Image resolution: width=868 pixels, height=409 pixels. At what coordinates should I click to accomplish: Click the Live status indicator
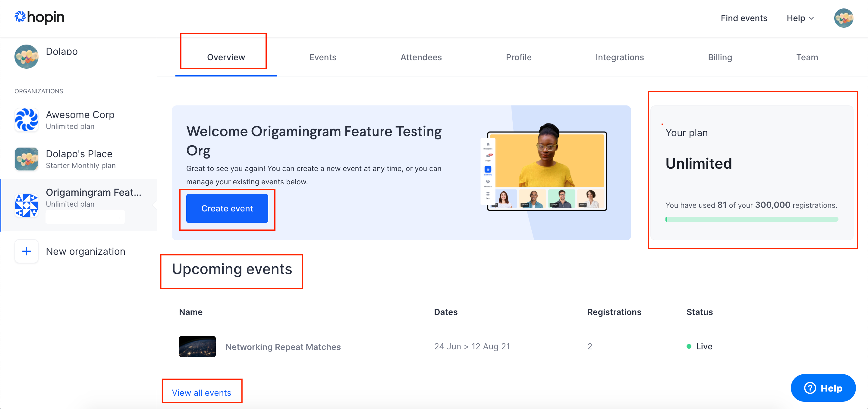pyautogui.click(x=699, y=346)
